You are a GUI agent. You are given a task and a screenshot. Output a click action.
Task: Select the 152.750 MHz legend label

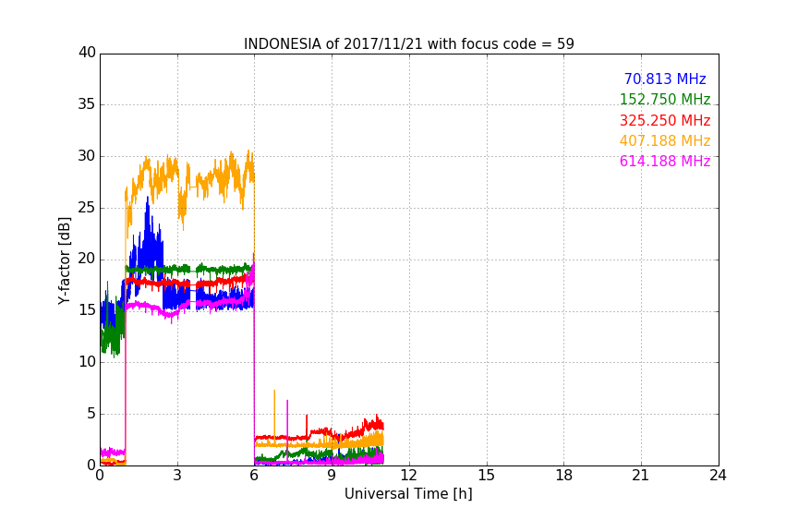665,99
